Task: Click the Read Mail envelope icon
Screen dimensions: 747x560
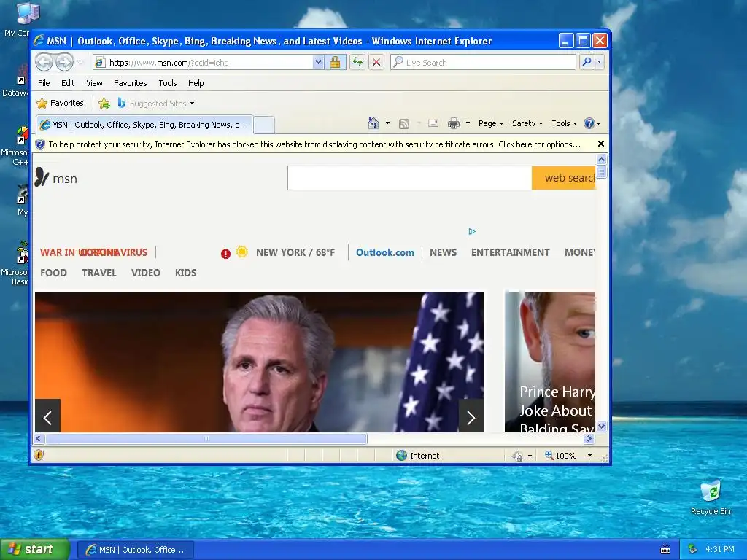Action: pyautogui.click(x=433, y=123)
